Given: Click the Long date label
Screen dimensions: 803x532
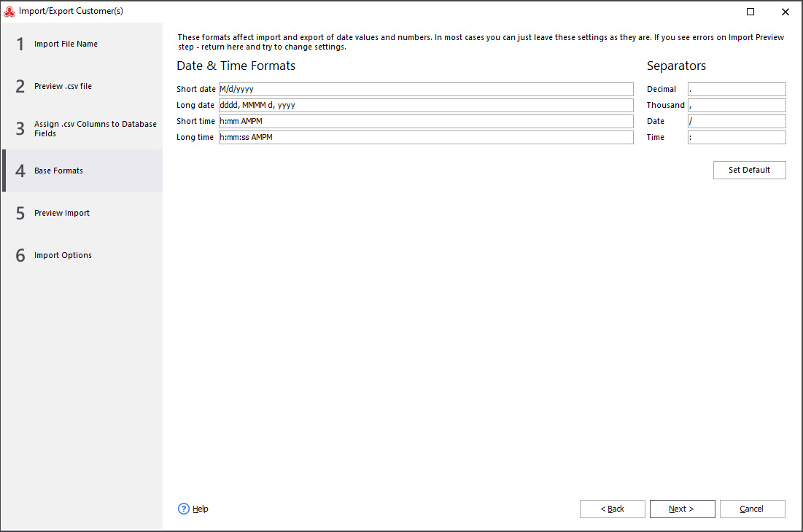Looking at the screenshot, I should coord(195,105).
